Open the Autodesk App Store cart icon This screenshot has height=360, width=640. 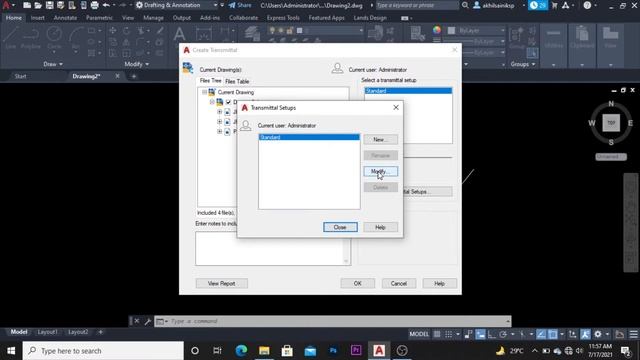(x=554, y=5)
